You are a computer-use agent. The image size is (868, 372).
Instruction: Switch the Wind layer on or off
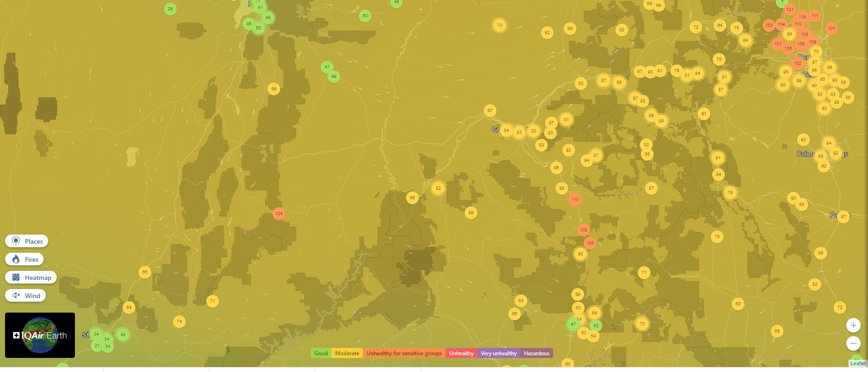(25, 296)
